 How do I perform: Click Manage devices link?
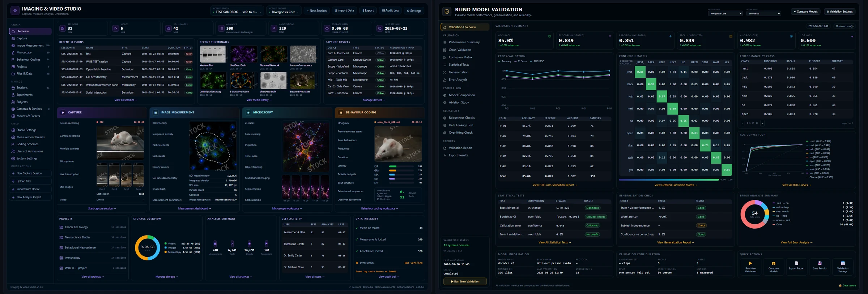pyautogui.click(x=374, y=100)
